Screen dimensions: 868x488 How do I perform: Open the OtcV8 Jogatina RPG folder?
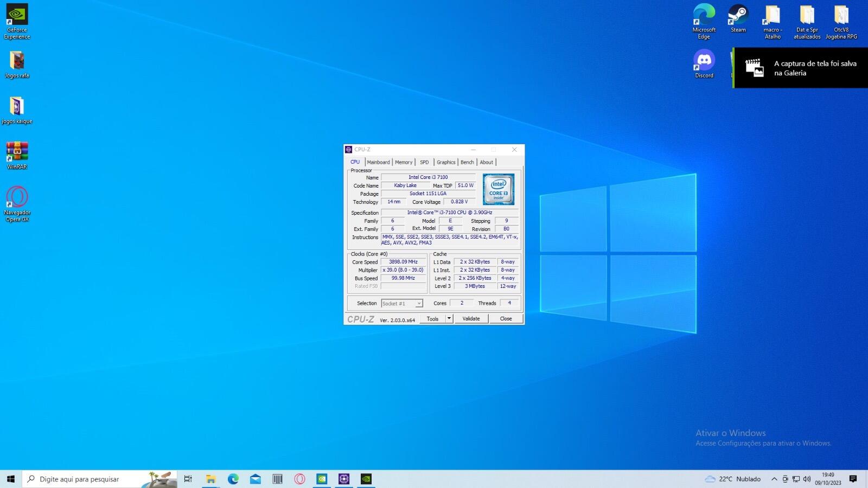(x=841, y=22)
